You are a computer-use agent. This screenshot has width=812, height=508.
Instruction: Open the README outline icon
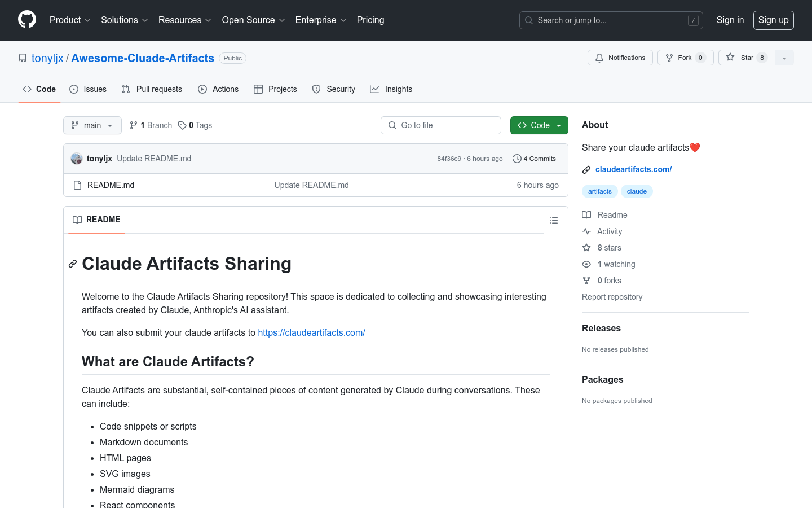(554, 220)
